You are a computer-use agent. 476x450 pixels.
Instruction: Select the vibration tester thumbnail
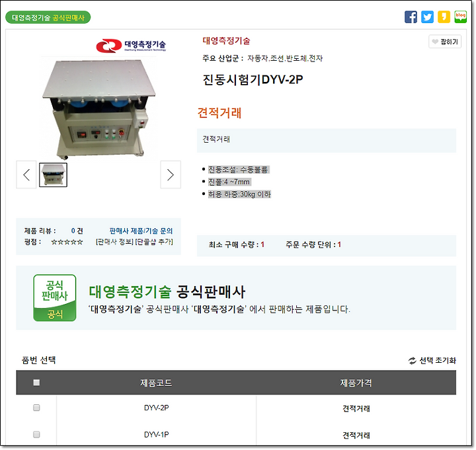coord(53,174)
